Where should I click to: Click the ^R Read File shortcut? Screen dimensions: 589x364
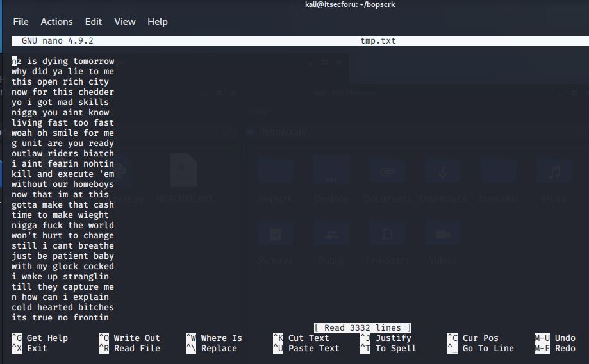129,348
